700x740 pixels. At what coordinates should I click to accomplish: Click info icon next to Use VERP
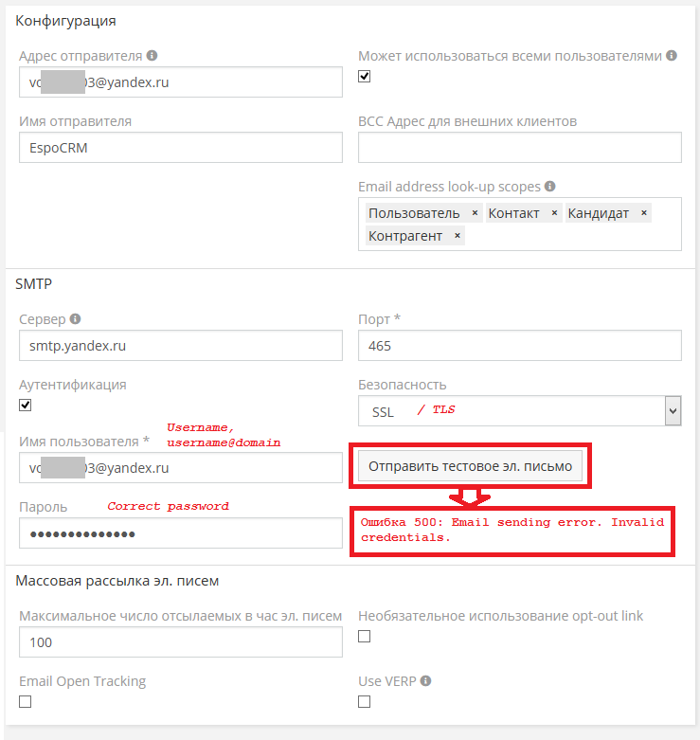click(x=426, y=681)
